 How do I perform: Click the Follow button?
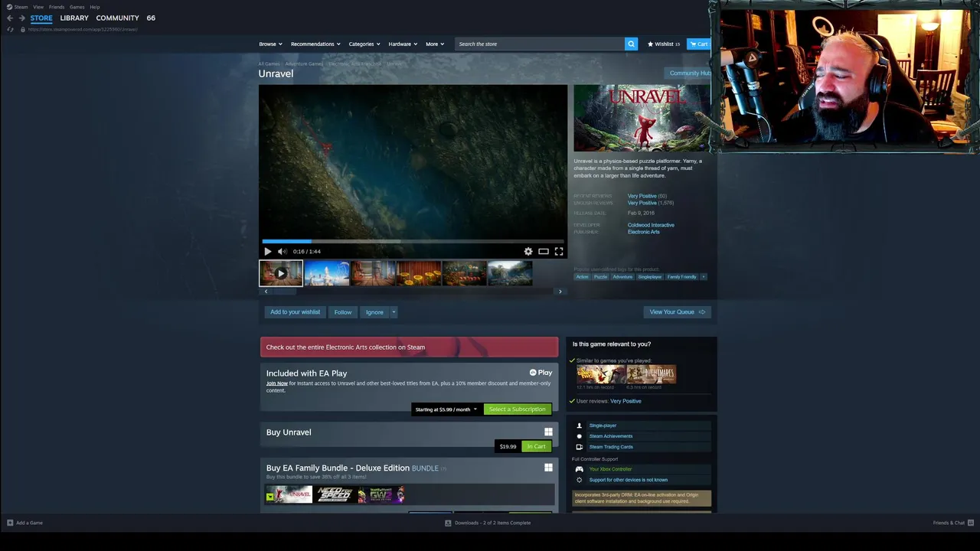click(x=343, y=312)
